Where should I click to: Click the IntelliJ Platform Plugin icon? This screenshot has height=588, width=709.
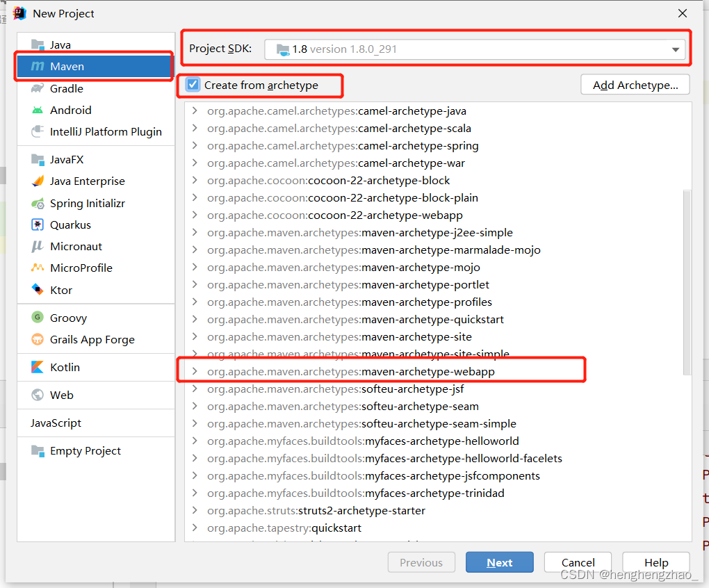point(38,131)
